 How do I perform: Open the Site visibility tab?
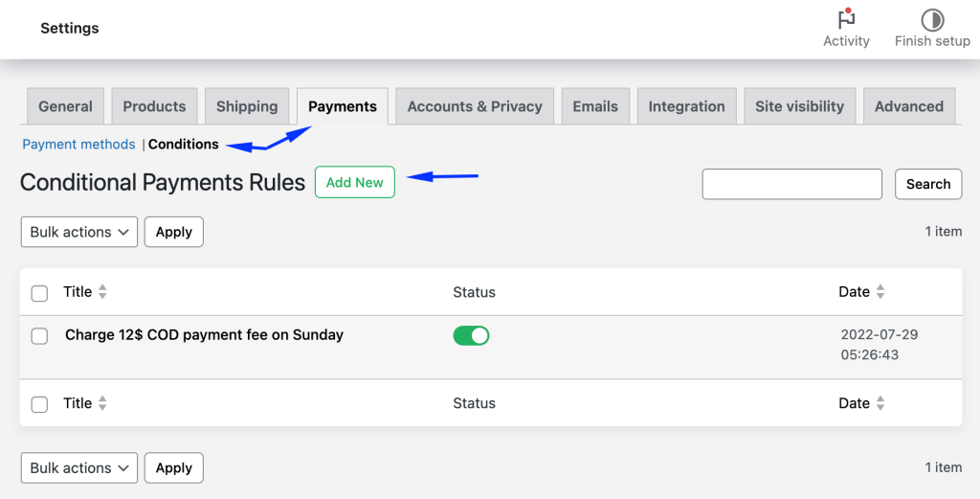point(799,106)
